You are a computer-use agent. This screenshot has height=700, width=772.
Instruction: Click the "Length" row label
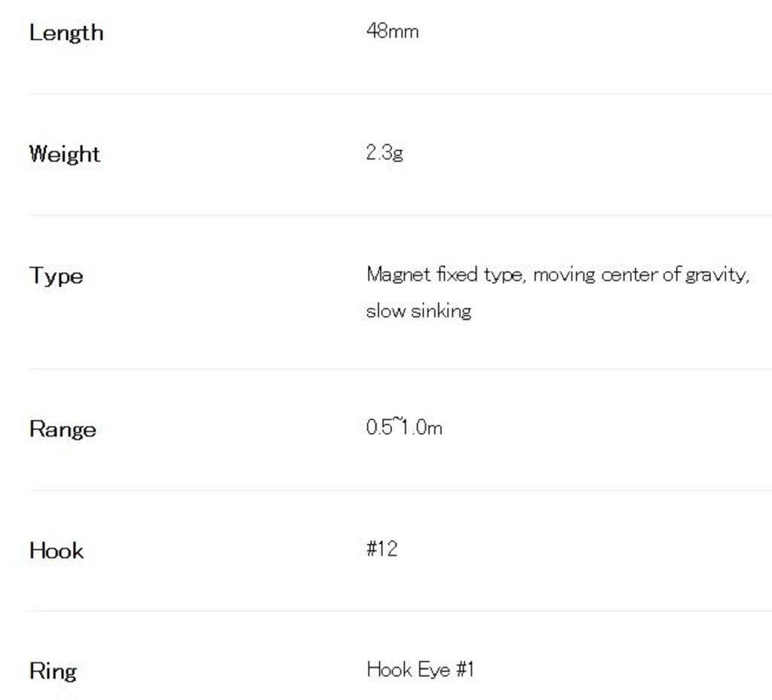(66, 32)
